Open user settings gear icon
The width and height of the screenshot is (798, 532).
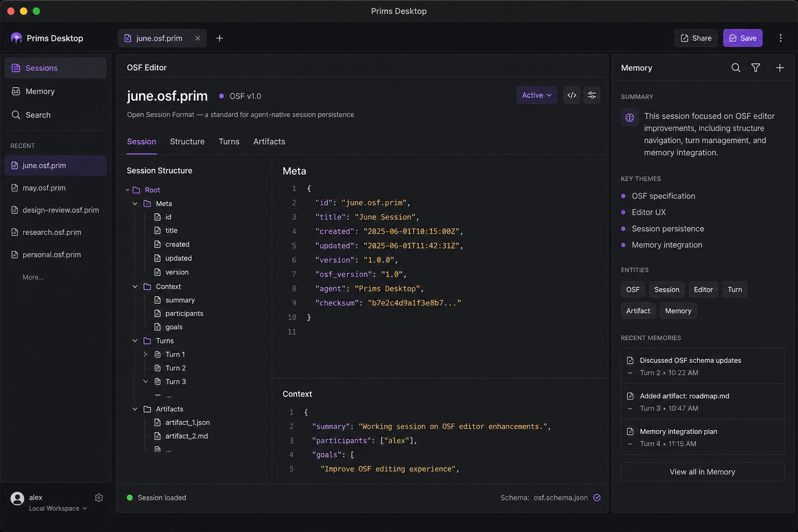99,498
